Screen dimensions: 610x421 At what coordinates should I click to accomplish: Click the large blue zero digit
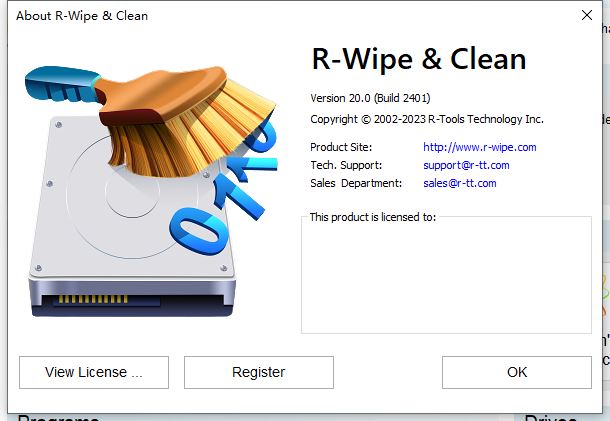coord(200,230)
